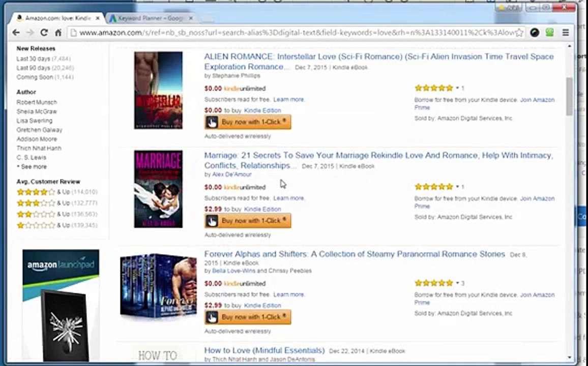Expand star rating dropdown for Marriage book

457,187
